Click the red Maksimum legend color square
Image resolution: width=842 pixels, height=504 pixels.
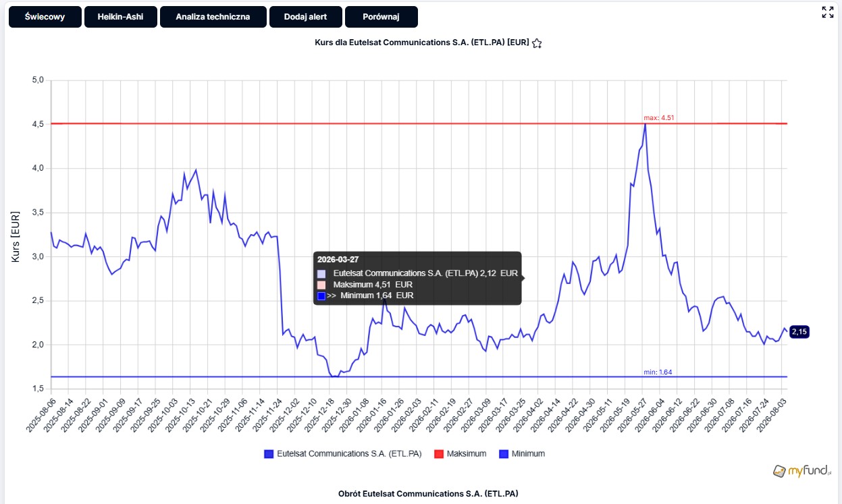(438, 454)
